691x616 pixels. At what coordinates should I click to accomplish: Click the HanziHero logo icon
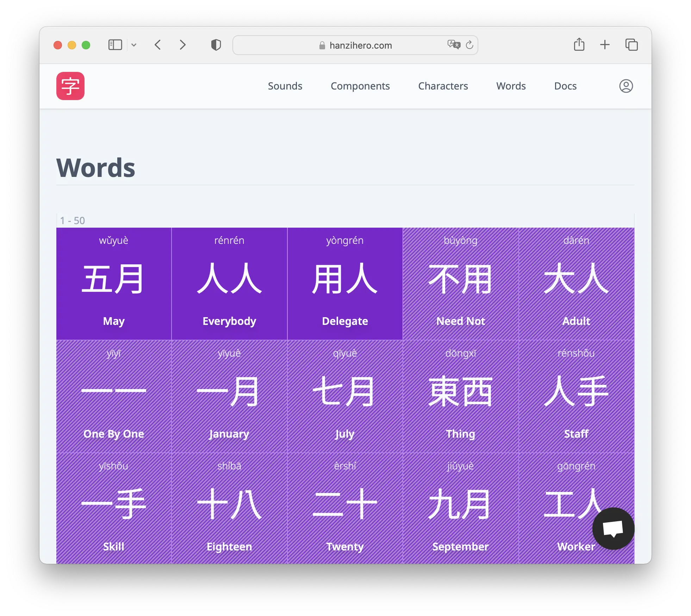point(70,86)
